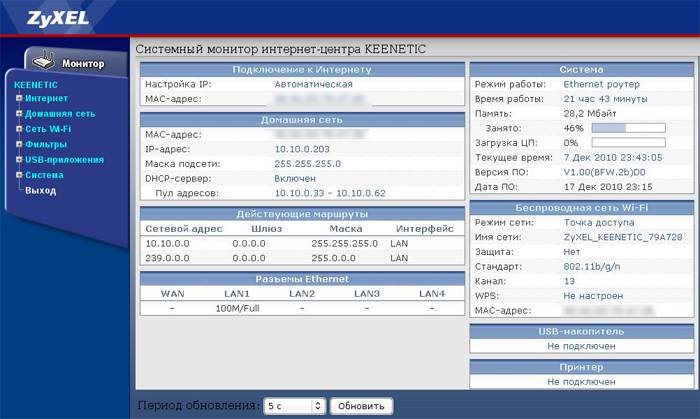The image size is (700, 419).
Task: Click the Принтер panel header
Action: point(582,367)
